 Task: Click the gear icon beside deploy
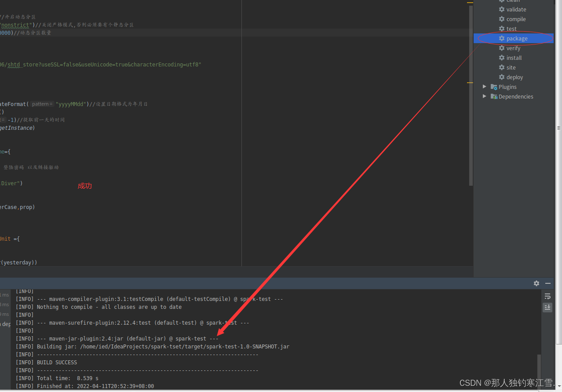[x=502, y=77]
